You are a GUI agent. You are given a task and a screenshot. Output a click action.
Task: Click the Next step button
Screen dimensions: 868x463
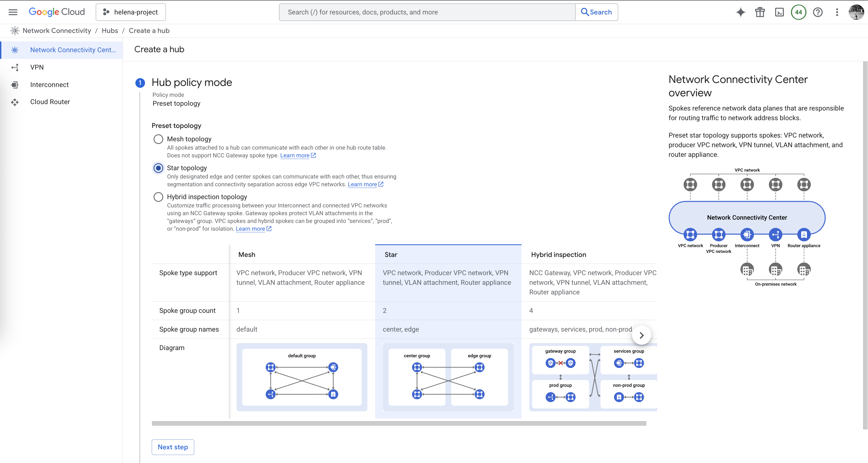point(173,447)
